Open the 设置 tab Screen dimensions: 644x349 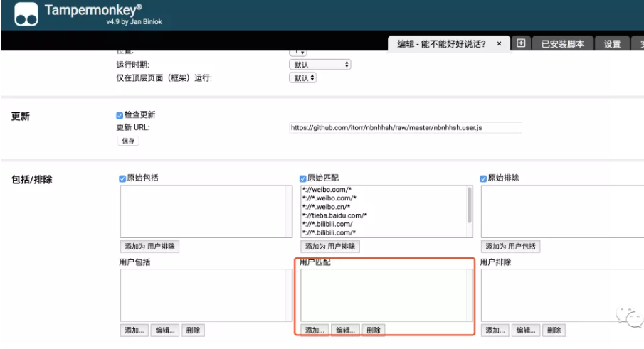612,44
